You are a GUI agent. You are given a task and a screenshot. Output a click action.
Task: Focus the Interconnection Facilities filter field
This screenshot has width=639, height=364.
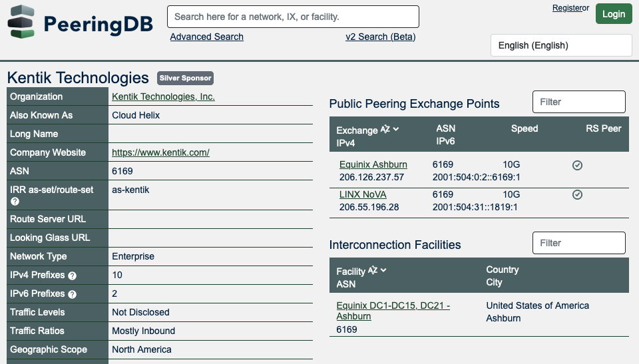tap(578, 243)
